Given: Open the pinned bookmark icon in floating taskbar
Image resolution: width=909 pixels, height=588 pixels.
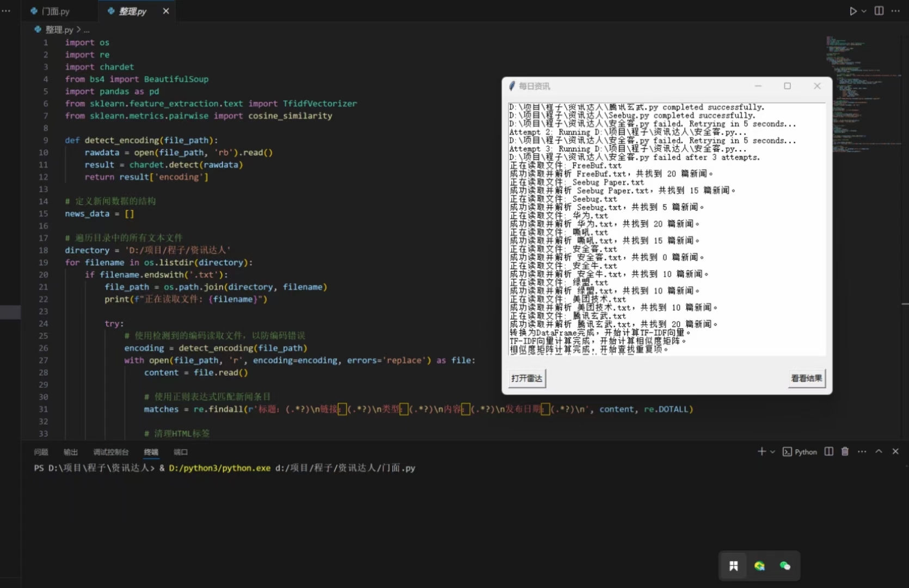Looking at the screenshot, I should coord(734,566).
